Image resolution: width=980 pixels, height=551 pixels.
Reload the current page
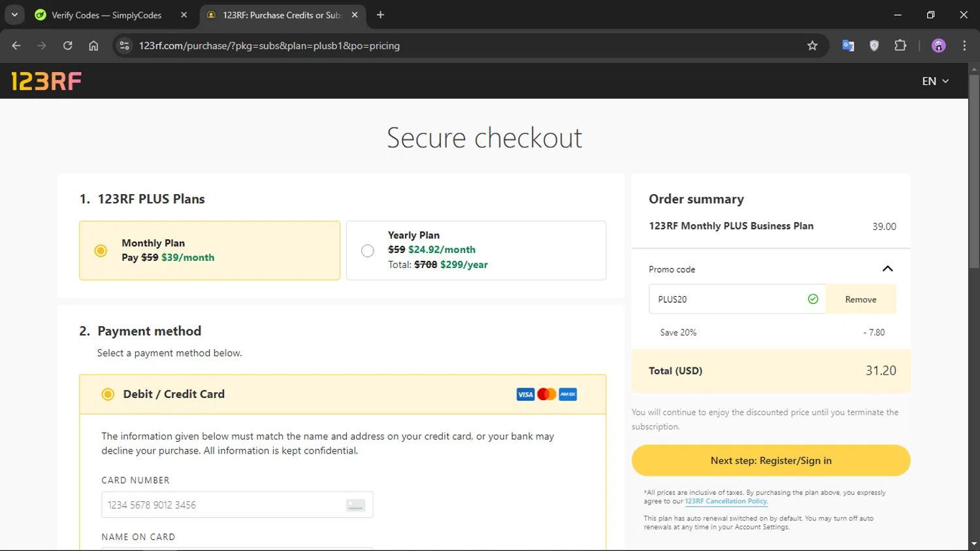point(67,46)
